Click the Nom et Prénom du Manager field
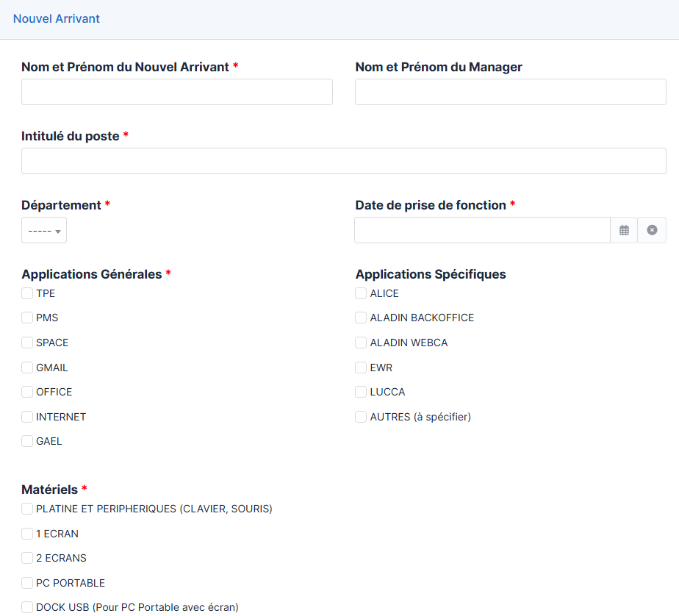 pyautogui.click(x=510, y=93)
